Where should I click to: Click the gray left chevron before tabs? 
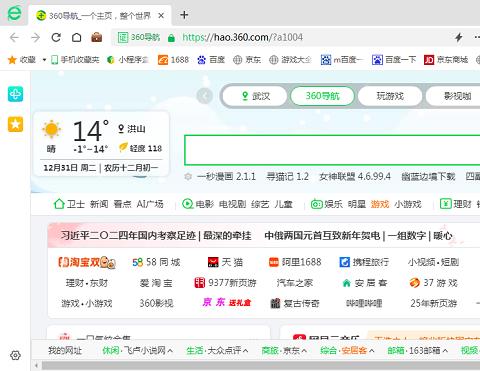pos(204,96)
